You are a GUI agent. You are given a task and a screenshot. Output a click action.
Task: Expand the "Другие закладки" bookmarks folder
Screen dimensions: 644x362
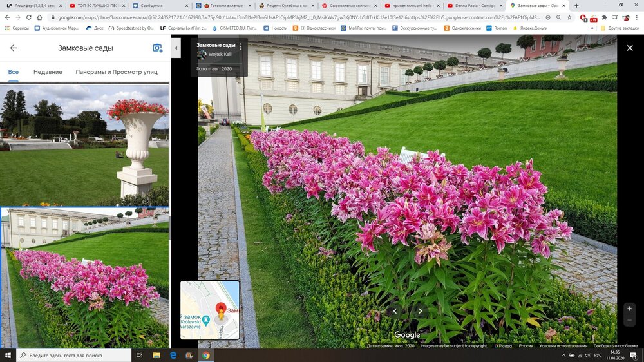tap(620, 28)
